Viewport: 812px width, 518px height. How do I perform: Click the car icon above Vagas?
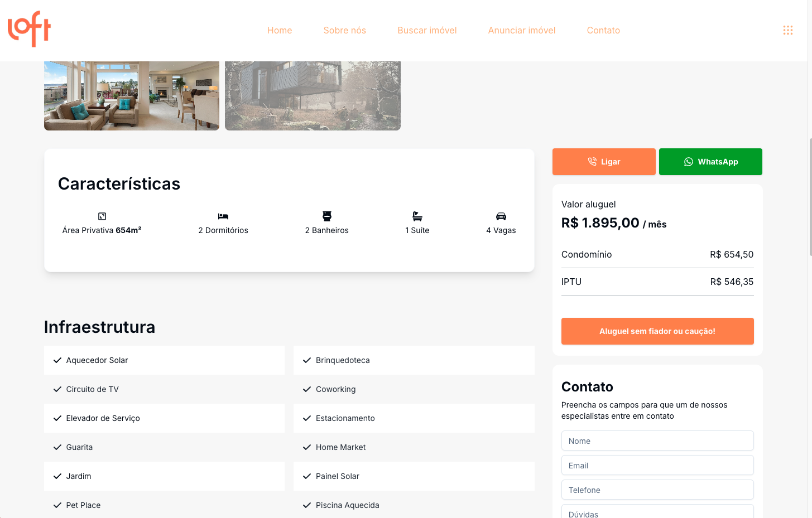point(501,216)
